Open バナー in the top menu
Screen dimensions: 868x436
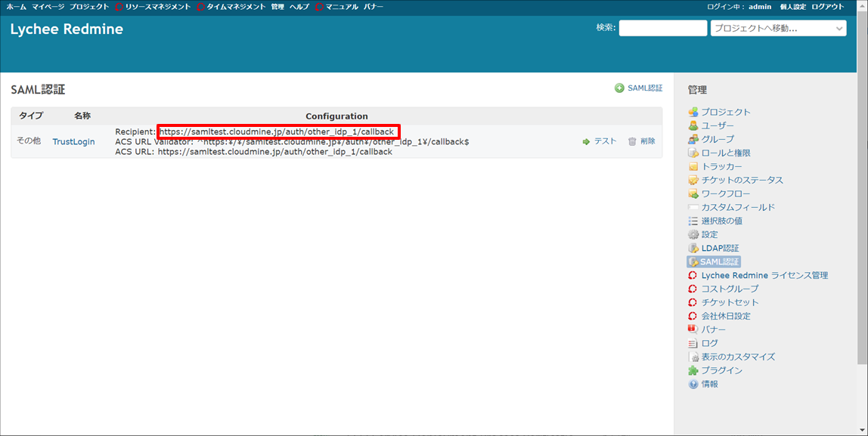pyautogui.click(x=374, y=7)
